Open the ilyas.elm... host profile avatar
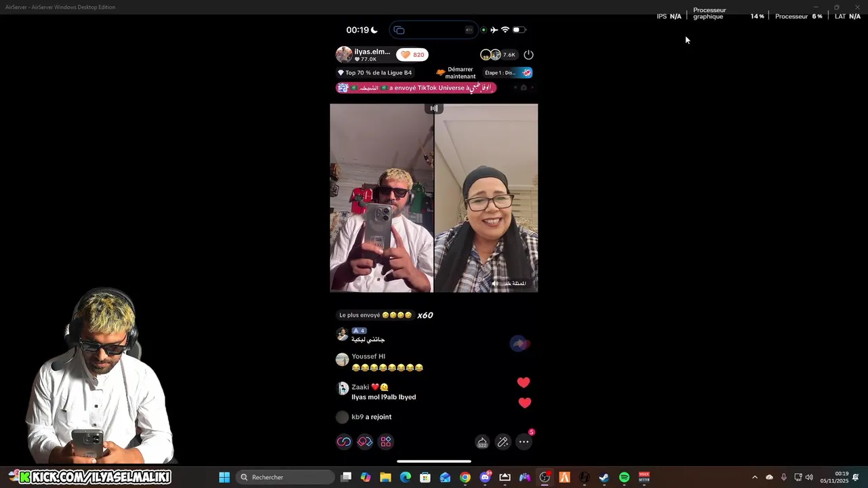This screenshot has height=488, width=868. pos(344,55)
